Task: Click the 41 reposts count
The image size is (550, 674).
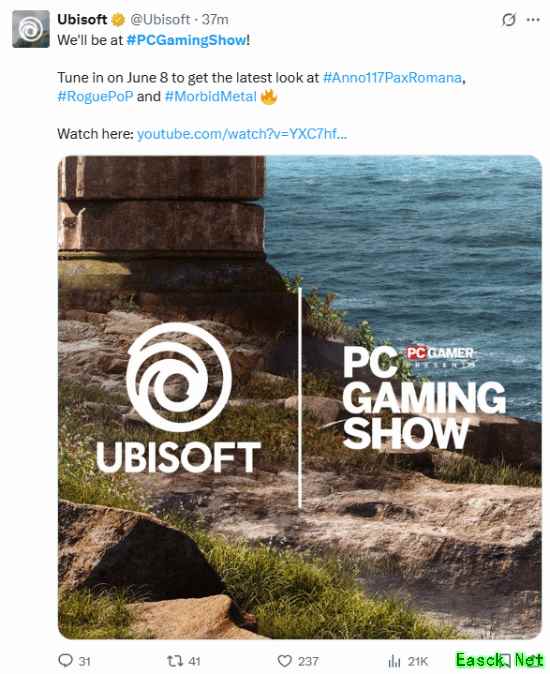Action: click(x=194, y=661)
